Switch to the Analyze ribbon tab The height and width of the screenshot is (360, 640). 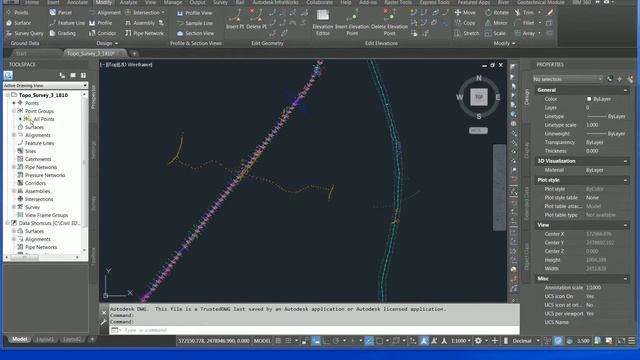(x=128, y=2)
